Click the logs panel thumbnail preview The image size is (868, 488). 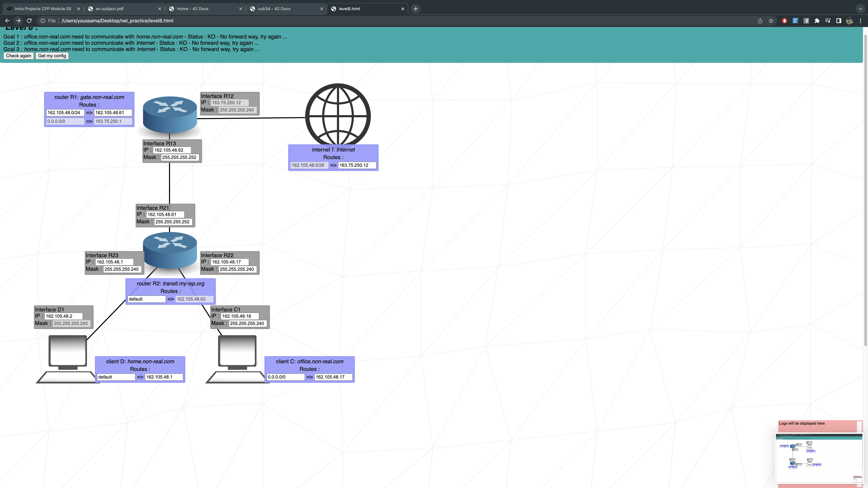[x=819, y=458]
